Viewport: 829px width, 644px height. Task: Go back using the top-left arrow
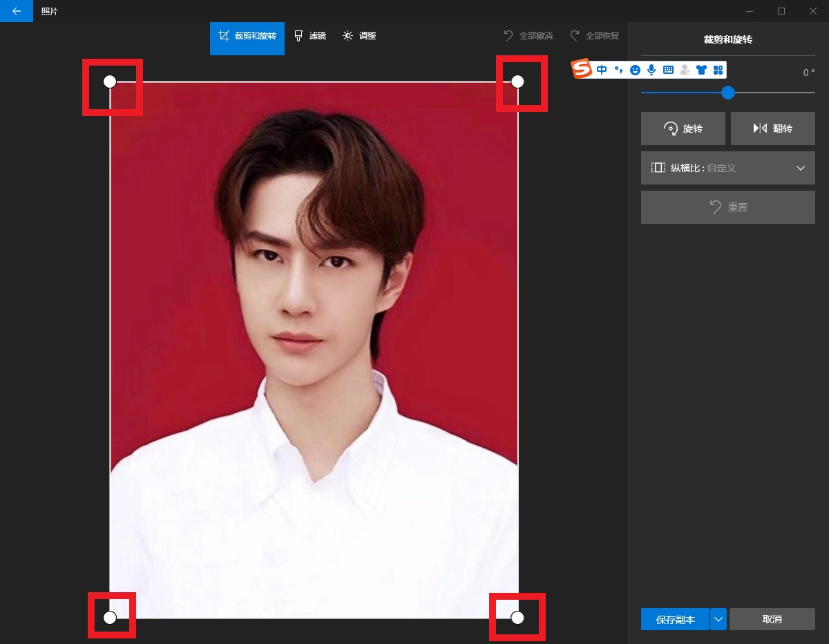coord(17,11)
